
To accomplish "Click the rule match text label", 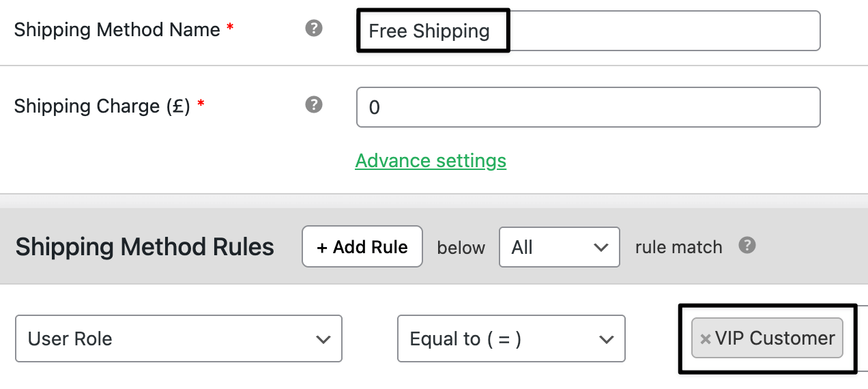I will (x=678, y=247).
